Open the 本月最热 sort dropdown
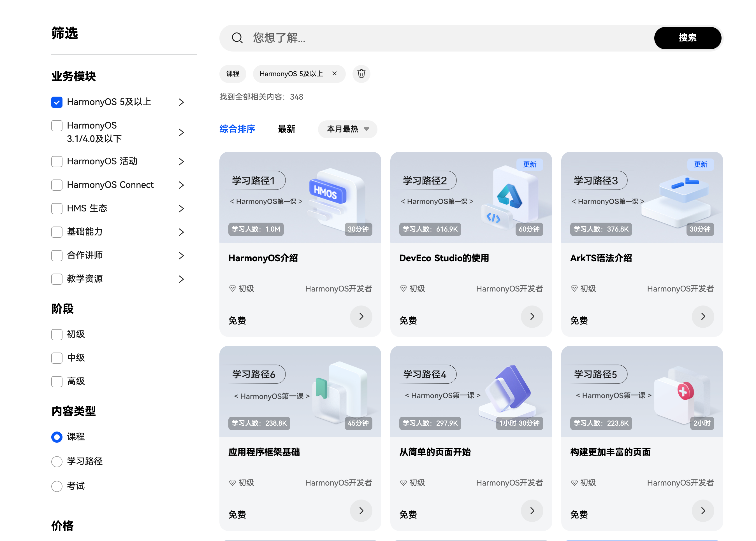 tap(347, 129)
